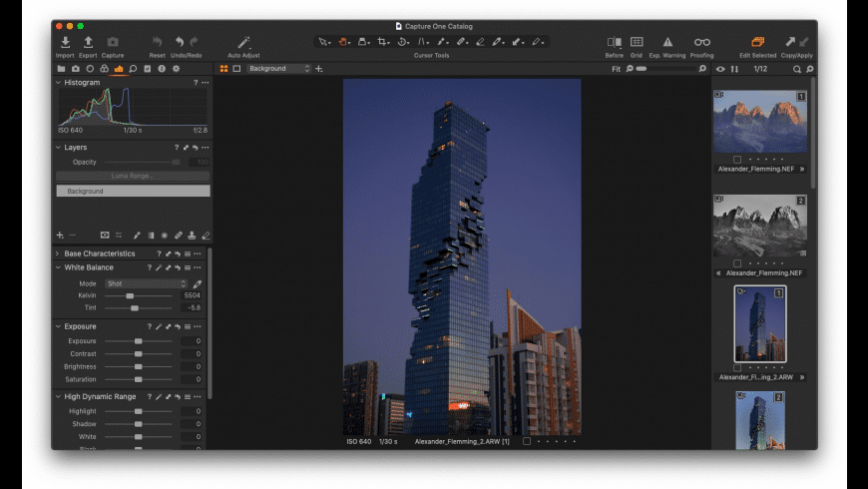
Task: Select the Pan hand cursor tool
Action: (x=344, y=42)
